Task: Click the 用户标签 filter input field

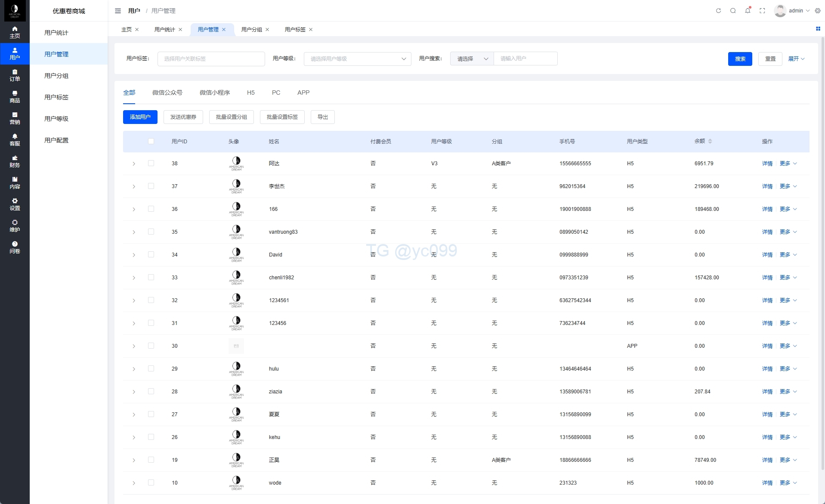Action: 211,59
